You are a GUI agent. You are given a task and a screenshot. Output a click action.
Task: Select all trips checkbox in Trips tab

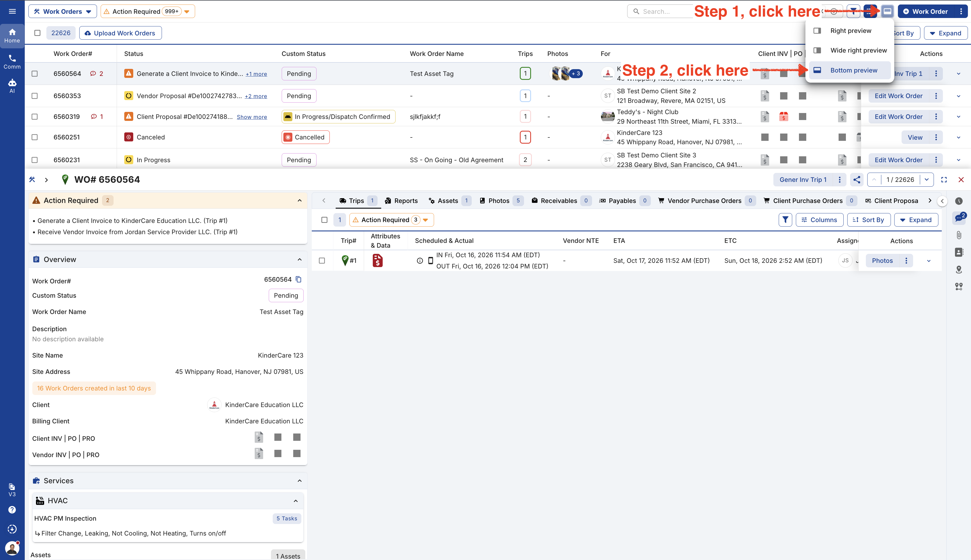pos(325,220)
